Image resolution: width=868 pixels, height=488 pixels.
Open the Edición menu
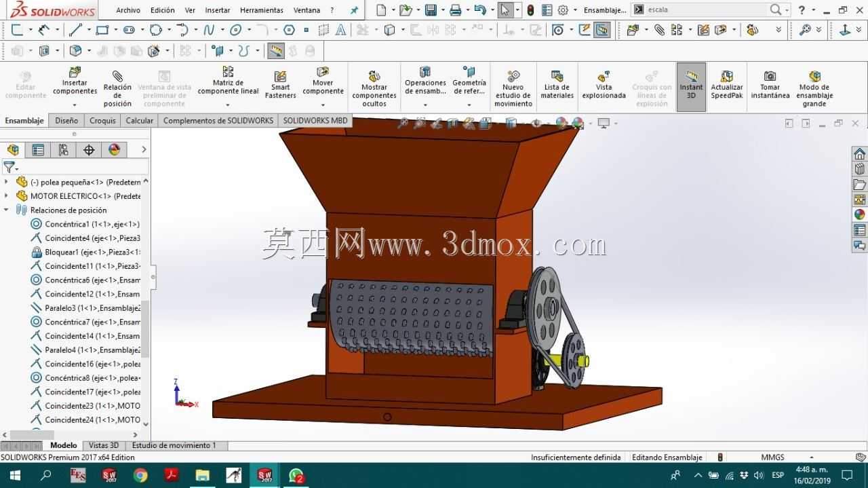(162, 10)
